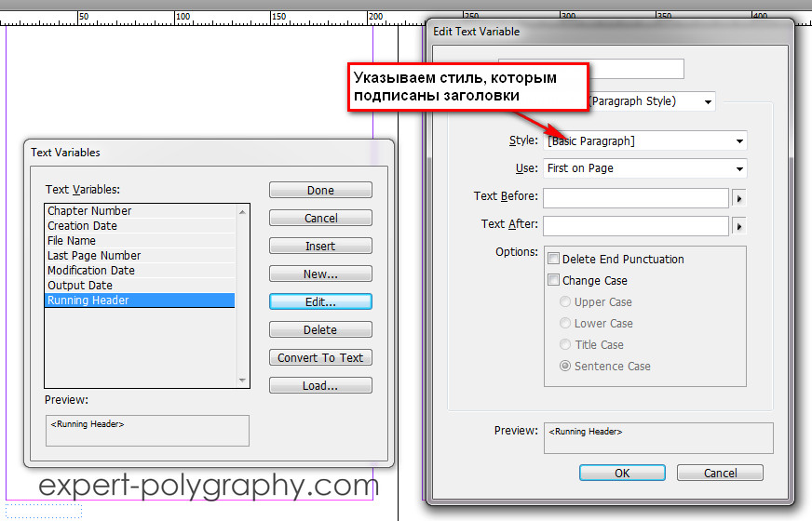Click the Load... button
This screenshot has height=521, width=812.
(320, 385)
